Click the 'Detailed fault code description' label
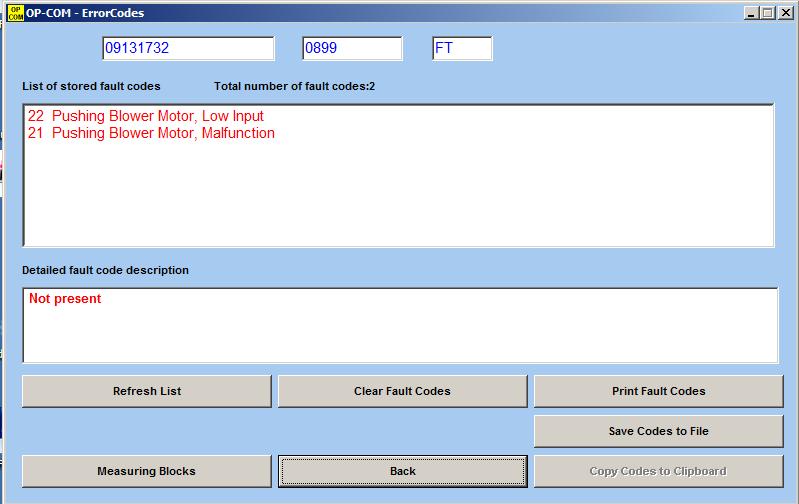The height and width of the screenshot is (504, 799). (x=105, y=270)
